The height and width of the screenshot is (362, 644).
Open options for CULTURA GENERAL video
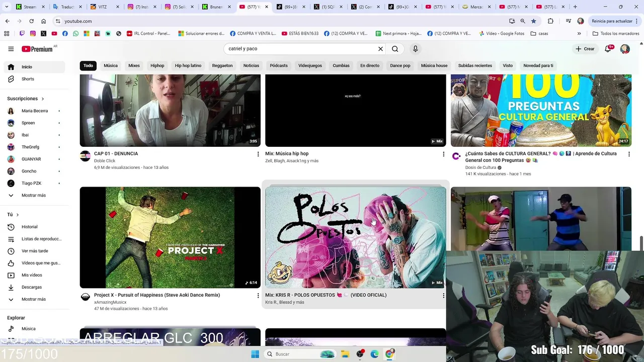pos(629,154)
